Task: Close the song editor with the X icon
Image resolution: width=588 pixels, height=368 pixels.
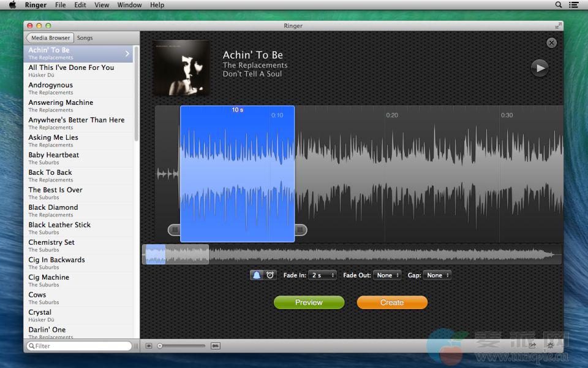Action: (x=551, y=43)
